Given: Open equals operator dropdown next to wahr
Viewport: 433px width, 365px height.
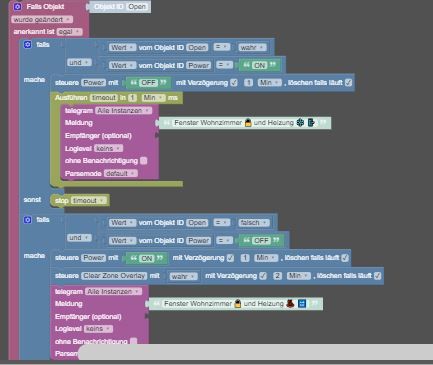Looking at the screenshot, I should click(x=222, y=47).
